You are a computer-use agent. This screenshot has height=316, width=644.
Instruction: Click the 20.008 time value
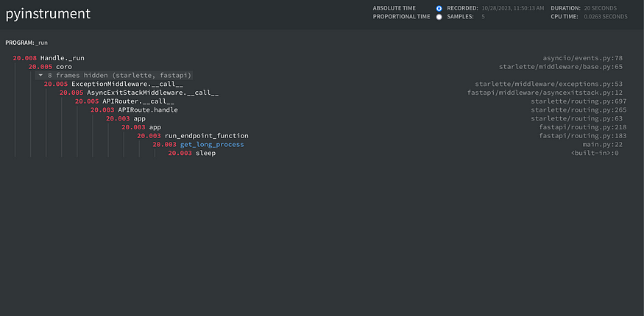pos(24,58)
